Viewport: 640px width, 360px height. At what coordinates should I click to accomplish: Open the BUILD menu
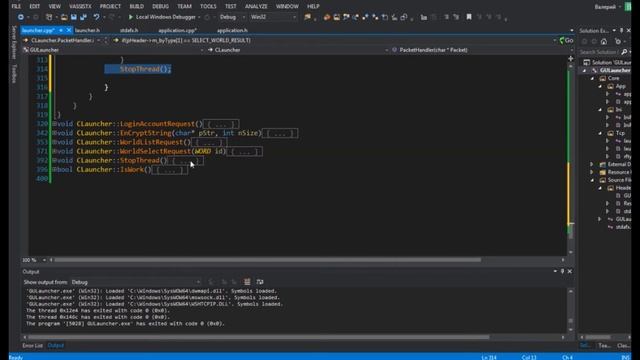[136, 7]
